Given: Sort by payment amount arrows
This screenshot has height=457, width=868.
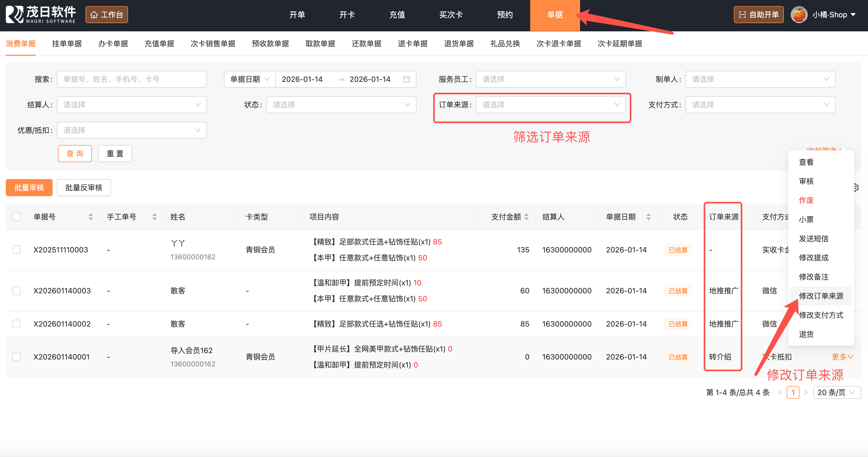Looking at the screenshot, I should pos(526,217).
